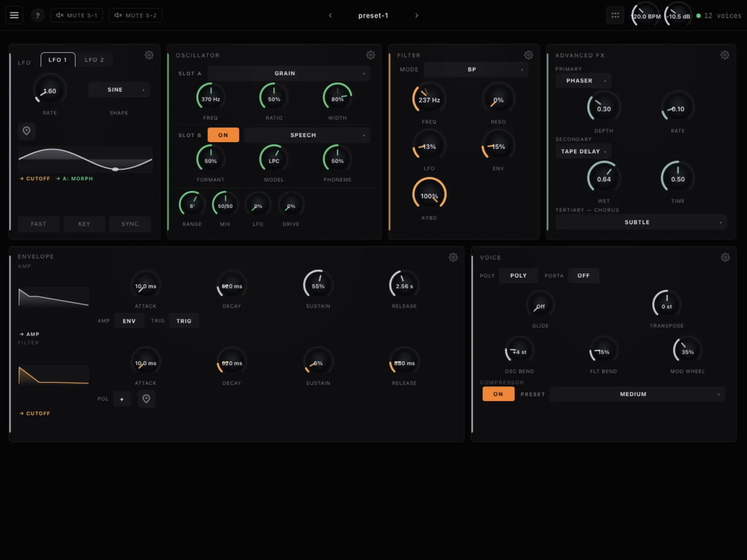Open LFO panel settings gear
This screenshot has height=560, width=747.
click(149, 55)
